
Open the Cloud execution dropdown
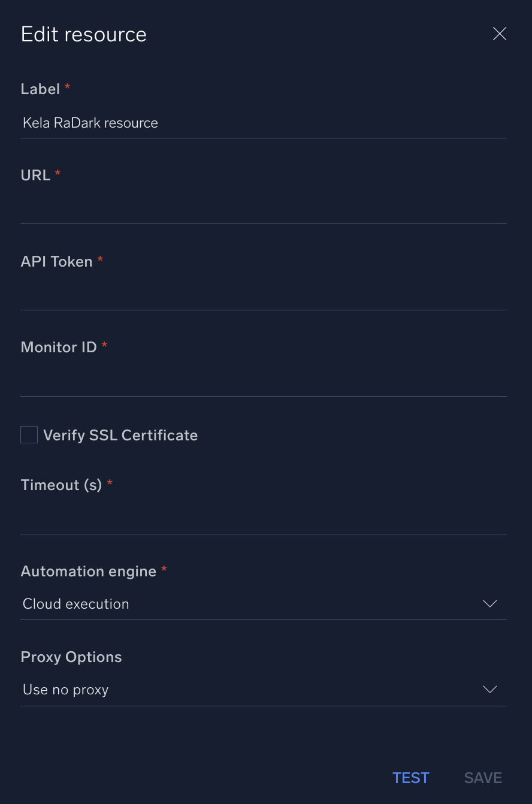click(x=252, y=604)
